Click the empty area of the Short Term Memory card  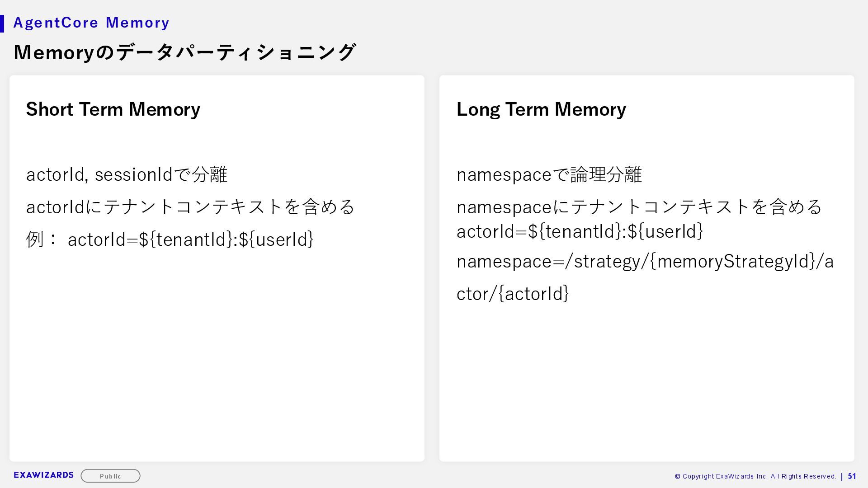coord(217,361)
